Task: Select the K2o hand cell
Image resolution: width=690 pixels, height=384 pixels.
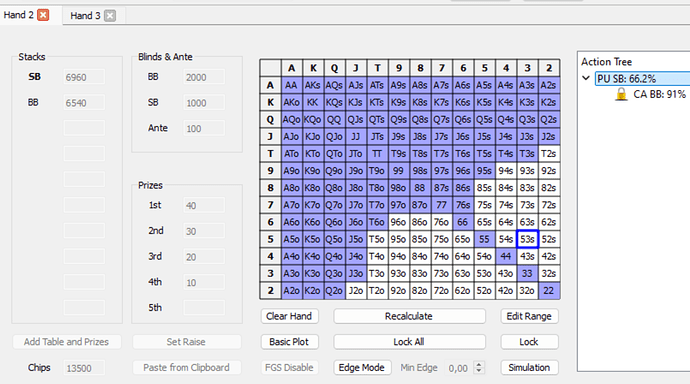Action: pyautogui.click(x=313, y=291)
